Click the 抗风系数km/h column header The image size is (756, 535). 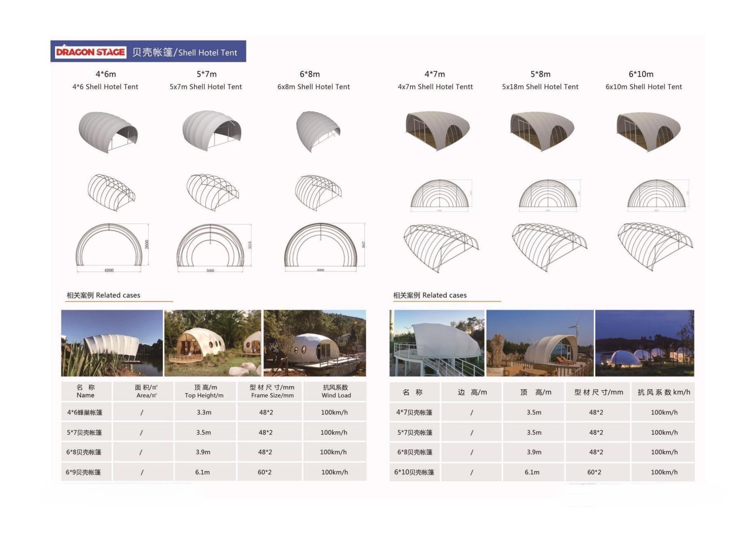[x=663, y=392]
